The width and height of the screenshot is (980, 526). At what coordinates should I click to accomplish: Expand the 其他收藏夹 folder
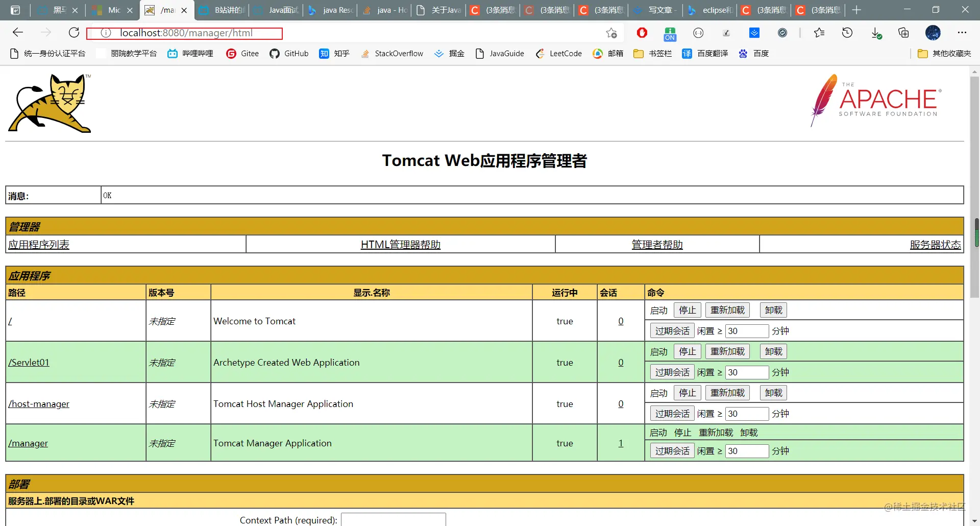(944, 54)
